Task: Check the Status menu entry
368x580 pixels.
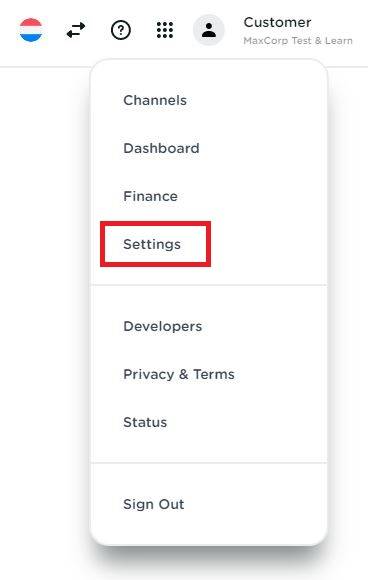Action: 145,422
